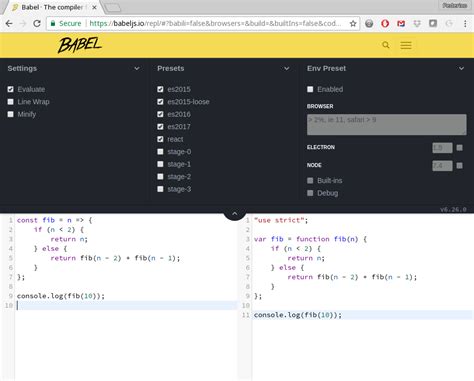The image size is (474, 381).
Task: Collapse the Settings section chevron
Action: point(137,68)
